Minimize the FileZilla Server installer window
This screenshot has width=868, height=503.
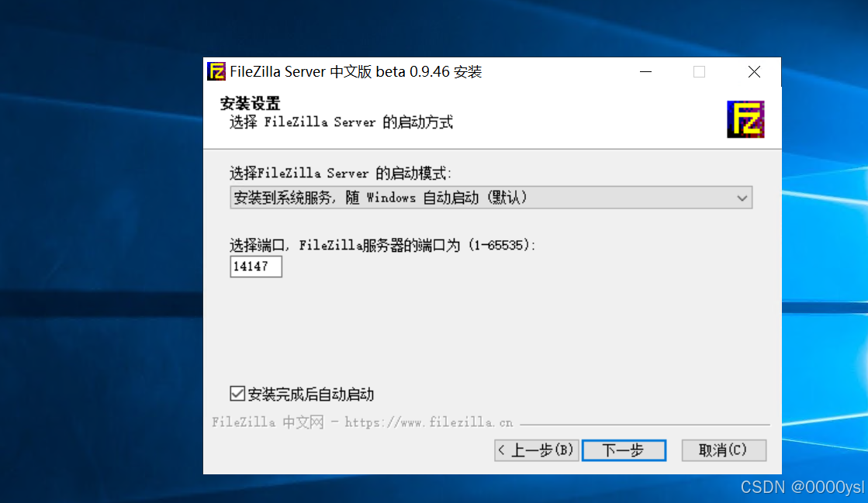tap(645, 72)
